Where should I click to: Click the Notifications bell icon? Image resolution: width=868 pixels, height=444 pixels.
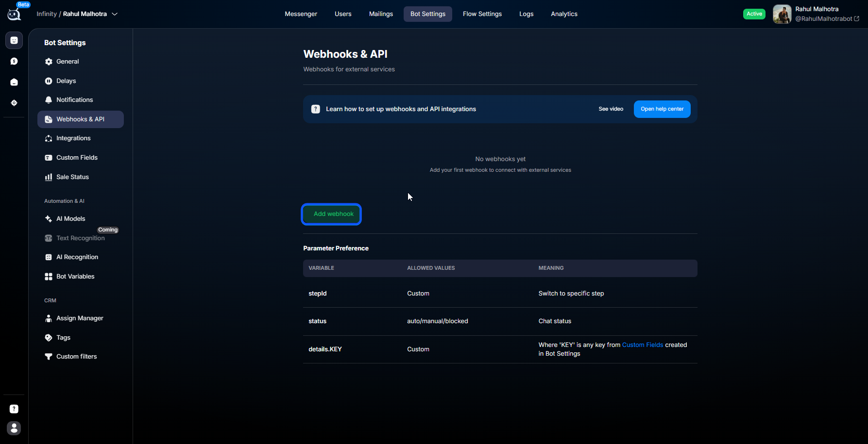tap(49, 100)
